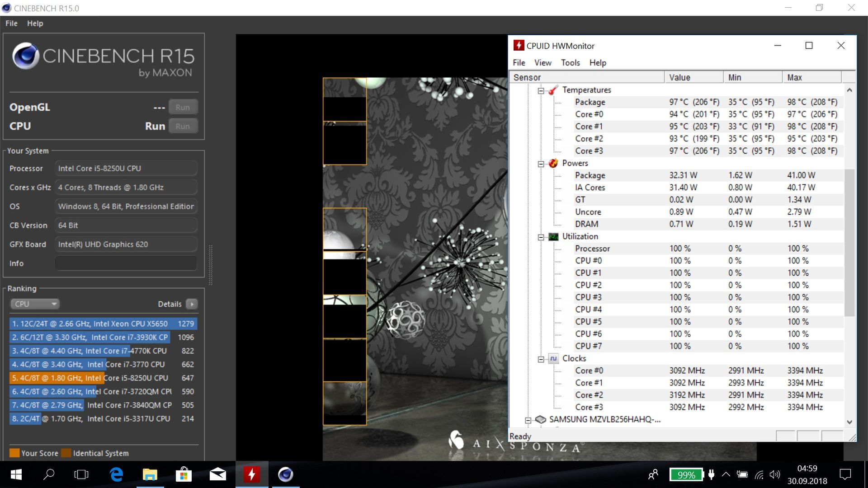
Task: Open the Action Center notifications icon
Action: (x=845, y=474)
